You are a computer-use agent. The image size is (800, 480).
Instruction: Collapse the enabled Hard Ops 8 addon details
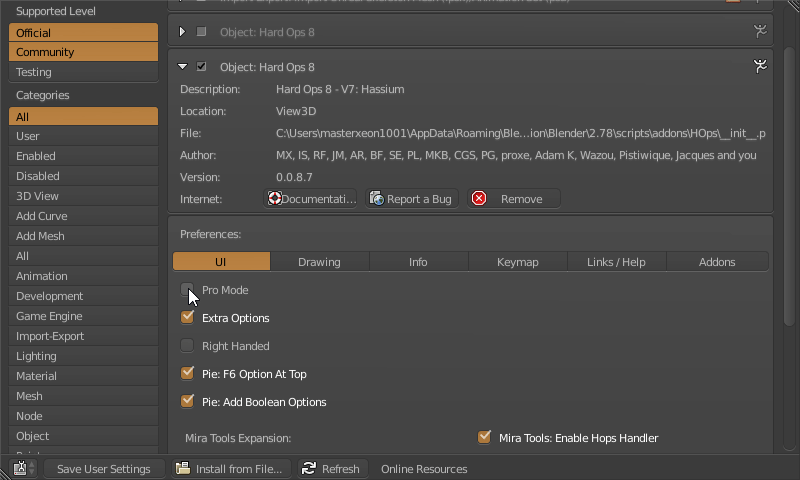click(183, 67)
